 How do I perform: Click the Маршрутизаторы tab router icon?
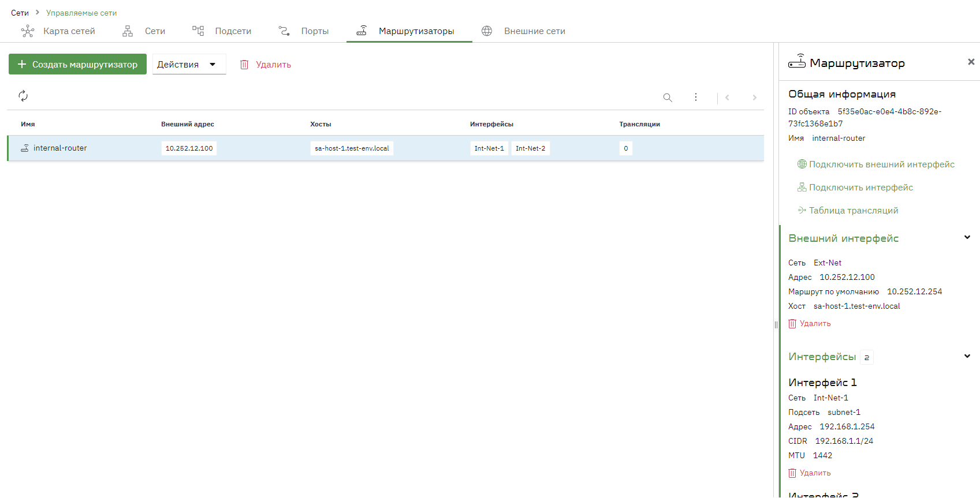[x=362, y=31]
